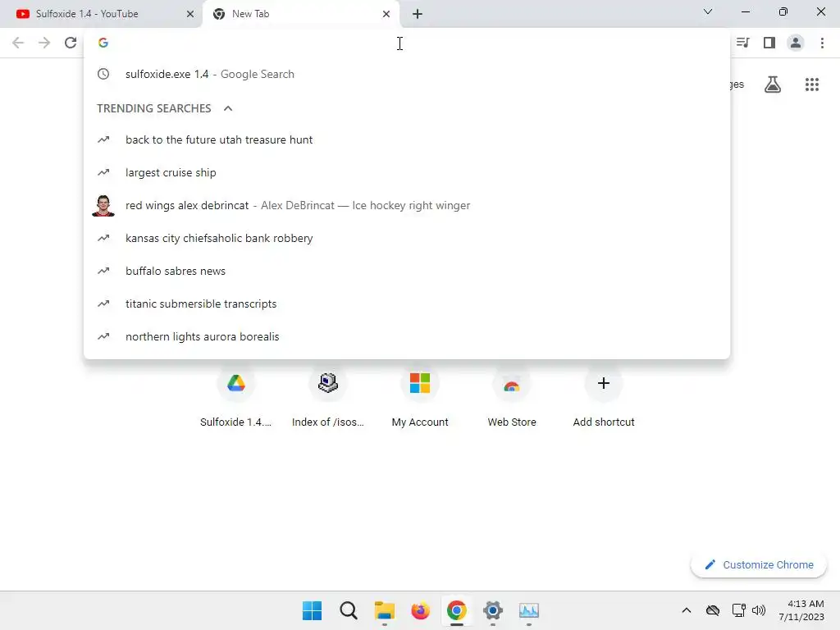
Task: Click the Add shortcut plus icon
Action: pyautogui.click(x=604, y=383)
